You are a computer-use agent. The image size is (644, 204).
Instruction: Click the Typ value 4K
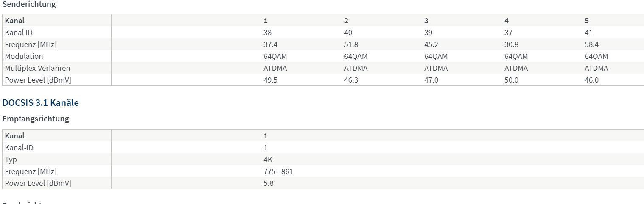[x=268, y=160]
